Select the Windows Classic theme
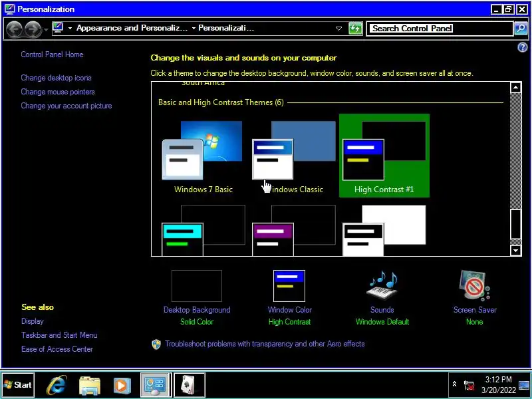 point(294,156)
